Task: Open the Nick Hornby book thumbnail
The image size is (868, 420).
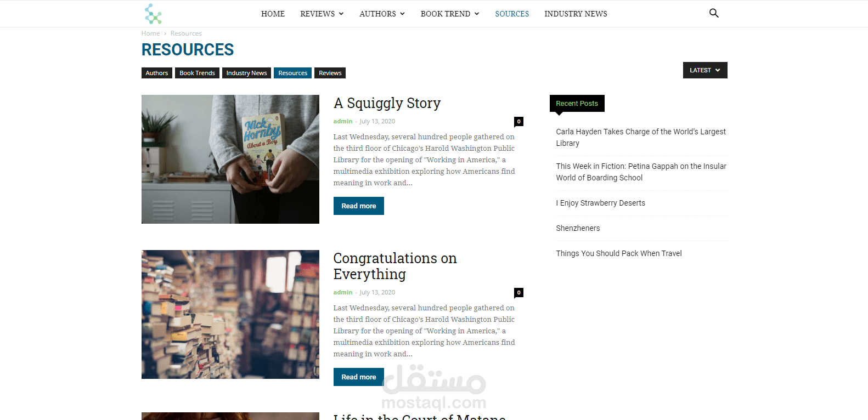Action: 230,159
